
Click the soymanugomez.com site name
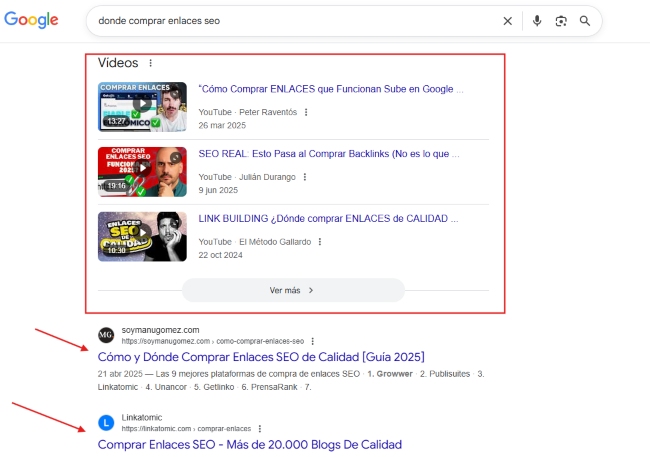click(x=160, y=330)
